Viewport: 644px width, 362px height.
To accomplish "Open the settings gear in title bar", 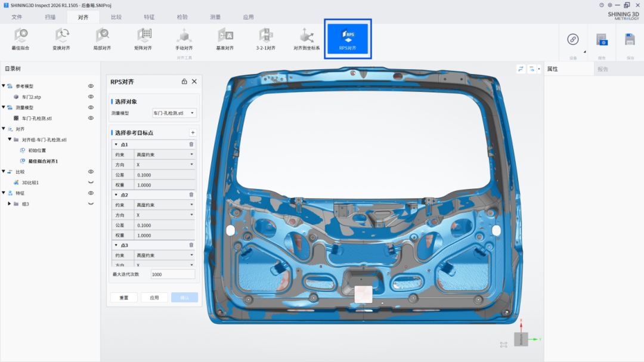I will [x=610, y=5].
